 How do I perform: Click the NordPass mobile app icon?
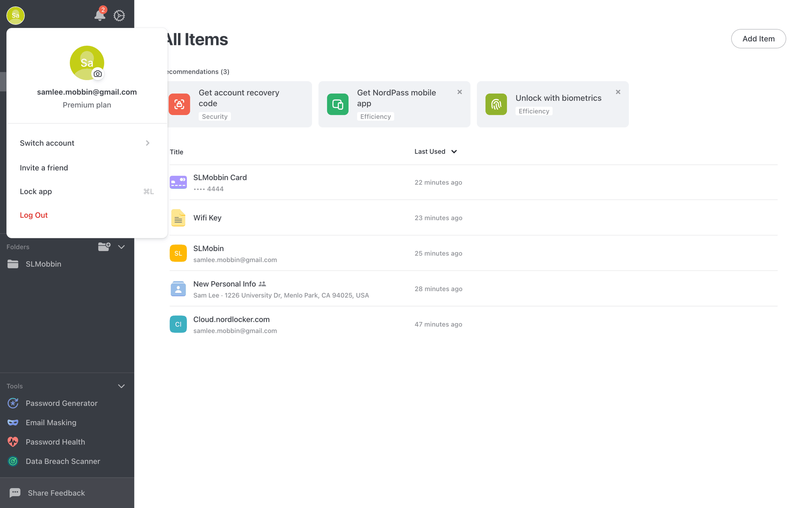tap(337, 104)
